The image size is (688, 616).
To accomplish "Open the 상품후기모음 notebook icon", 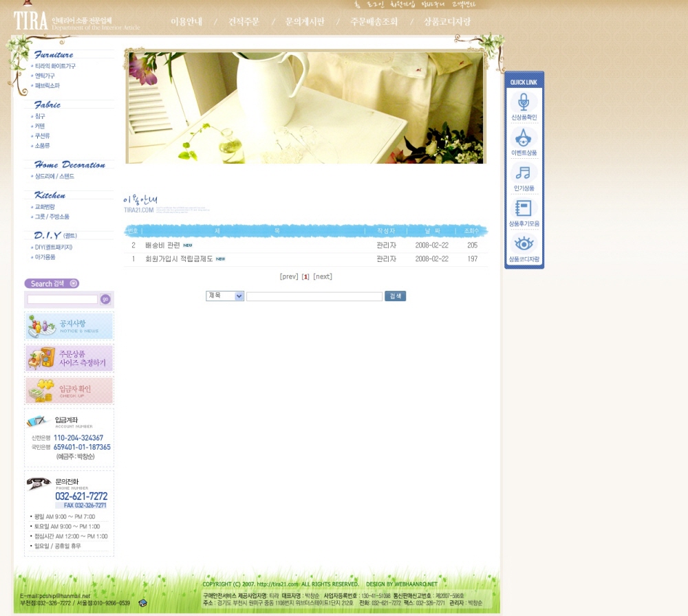I will pyautogui.click(x=524, y=208).
